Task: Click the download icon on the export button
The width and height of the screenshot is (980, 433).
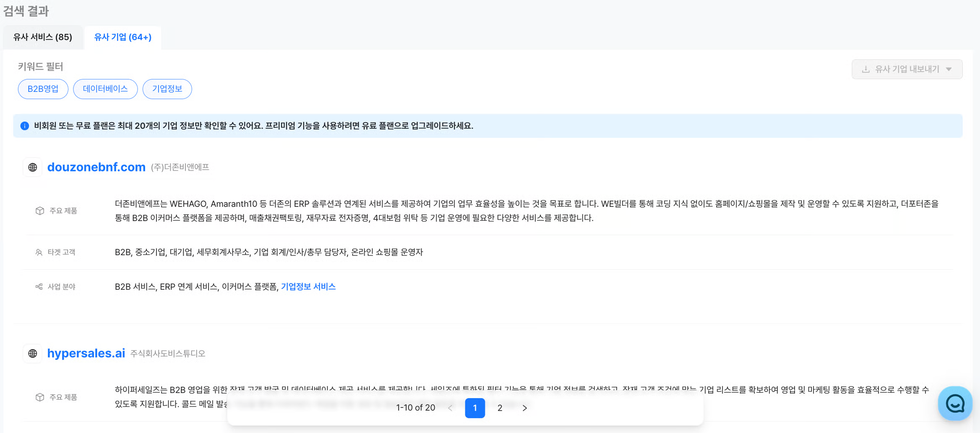Action: point(865,70)
